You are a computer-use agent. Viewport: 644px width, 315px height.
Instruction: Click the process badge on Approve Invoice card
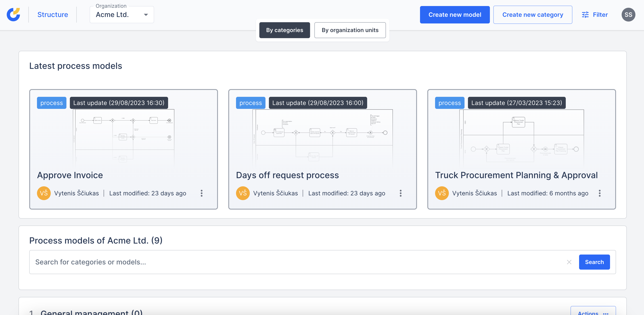(52, 103)
